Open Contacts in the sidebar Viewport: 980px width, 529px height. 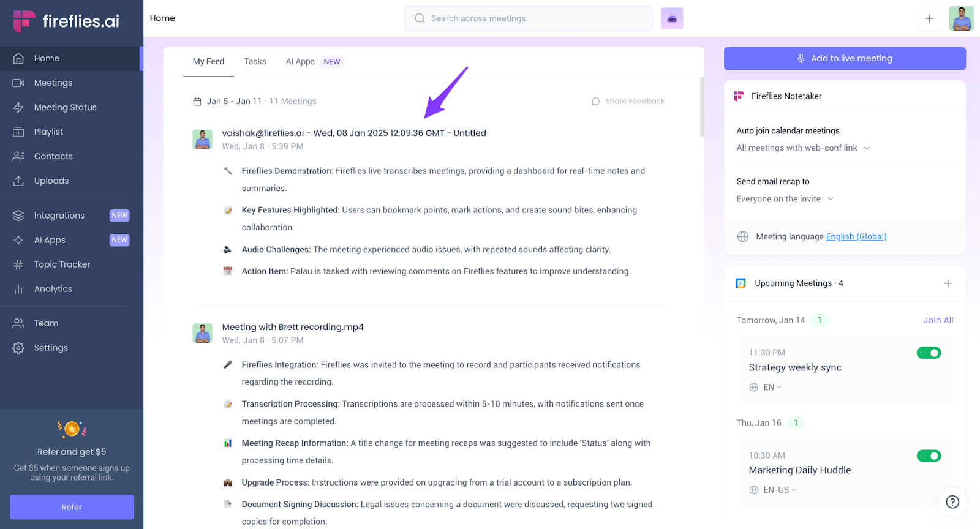pyautogui.click(x=71, y=156)
